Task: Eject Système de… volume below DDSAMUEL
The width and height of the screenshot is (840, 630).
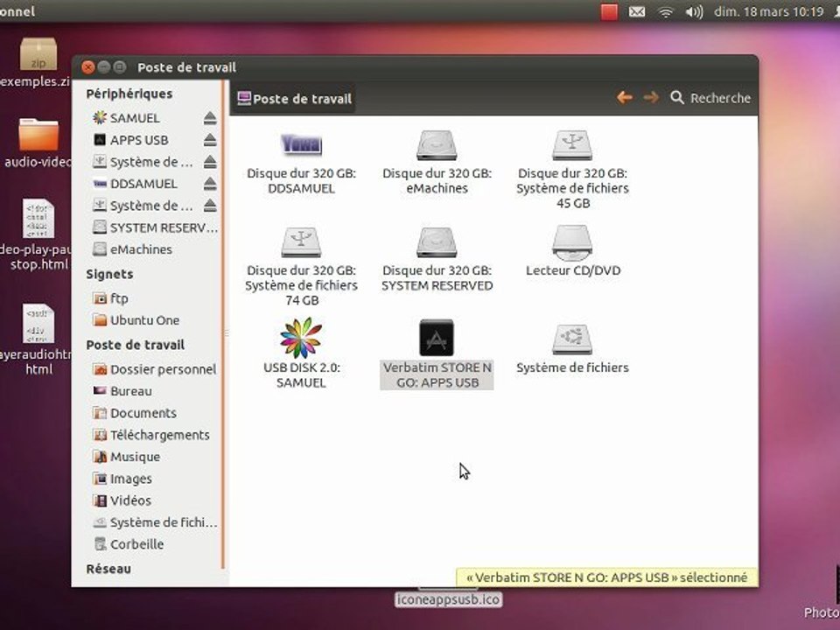Action: coord(210,205)
